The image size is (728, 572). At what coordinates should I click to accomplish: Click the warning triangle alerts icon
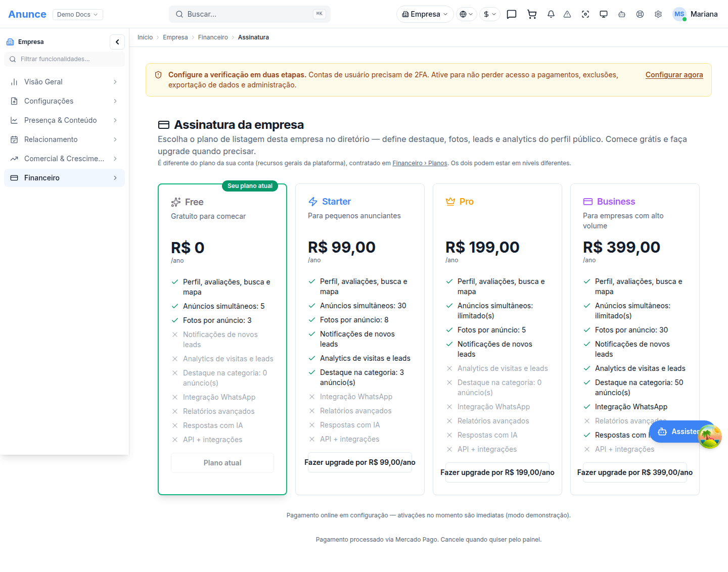click(567, 14)
